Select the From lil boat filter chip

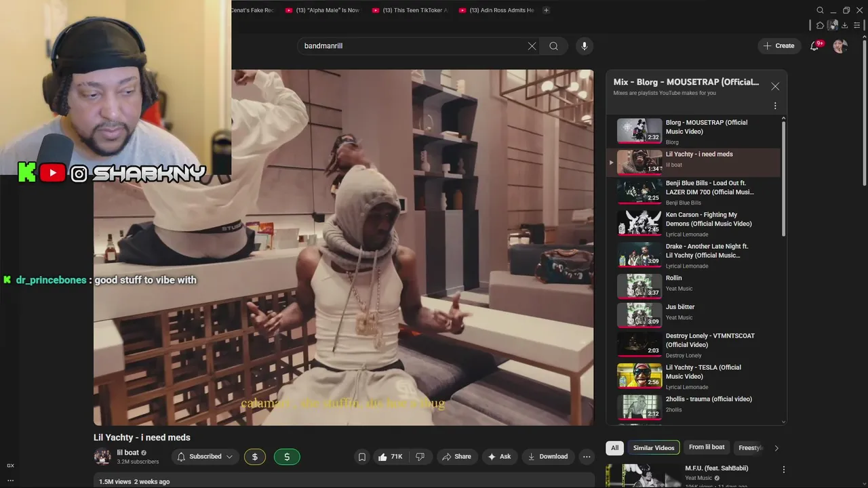(x=707, y=448)
